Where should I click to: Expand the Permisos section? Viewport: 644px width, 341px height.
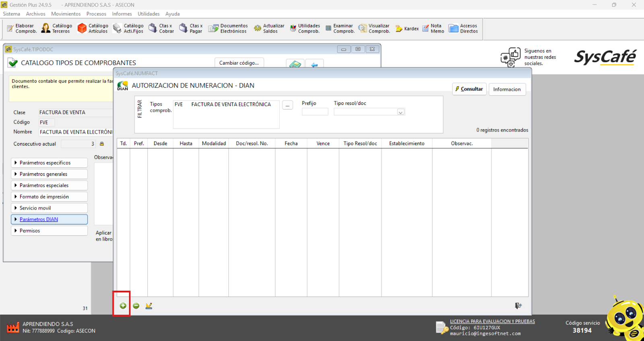tap(49, 231)
